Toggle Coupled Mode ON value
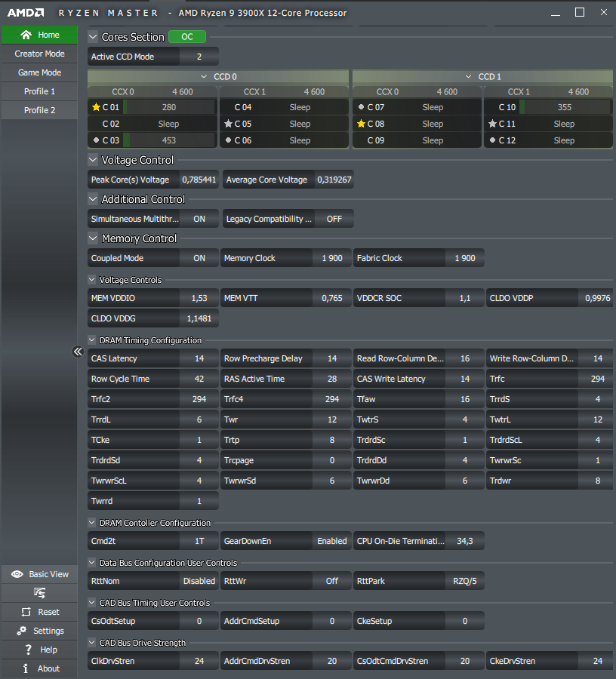This screenshot has width=616, height=679. point(199,258)
